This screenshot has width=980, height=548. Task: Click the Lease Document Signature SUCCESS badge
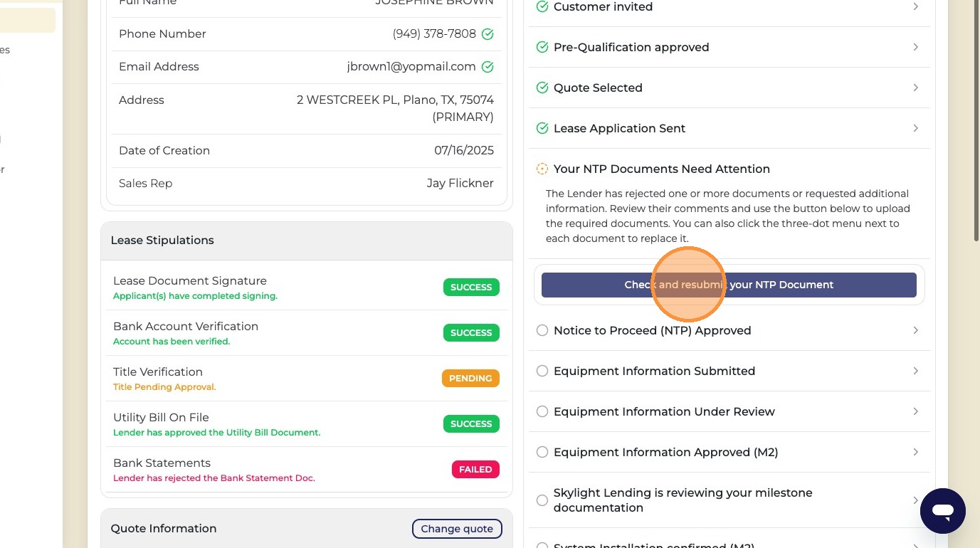[471, 288]
